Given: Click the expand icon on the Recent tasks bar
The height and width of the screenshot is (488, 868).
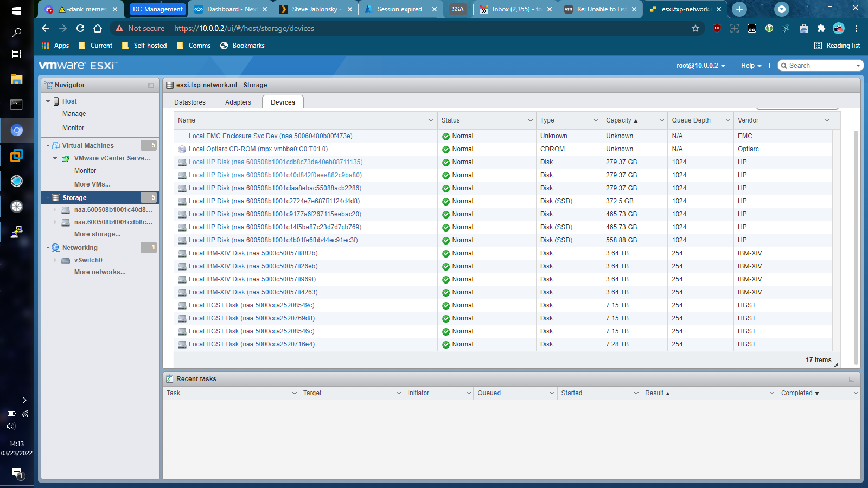Looking at the screenshot, I should (851, 378).
